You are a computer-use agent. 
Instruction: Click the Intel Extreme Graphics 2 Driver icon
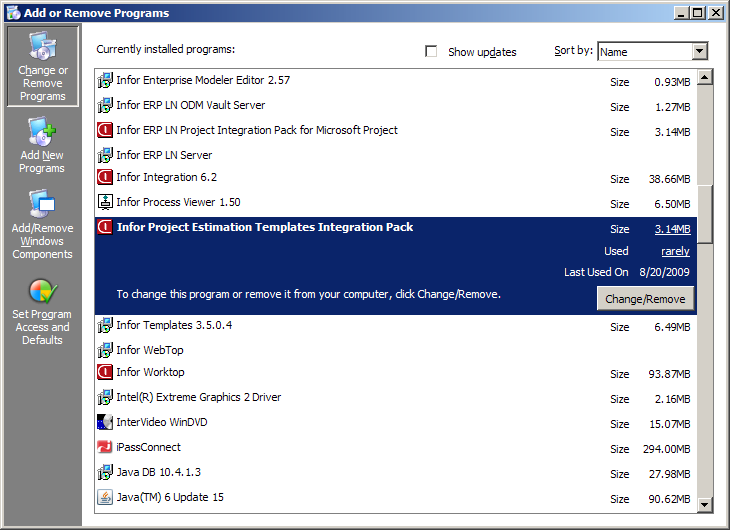tap(105, 398)
